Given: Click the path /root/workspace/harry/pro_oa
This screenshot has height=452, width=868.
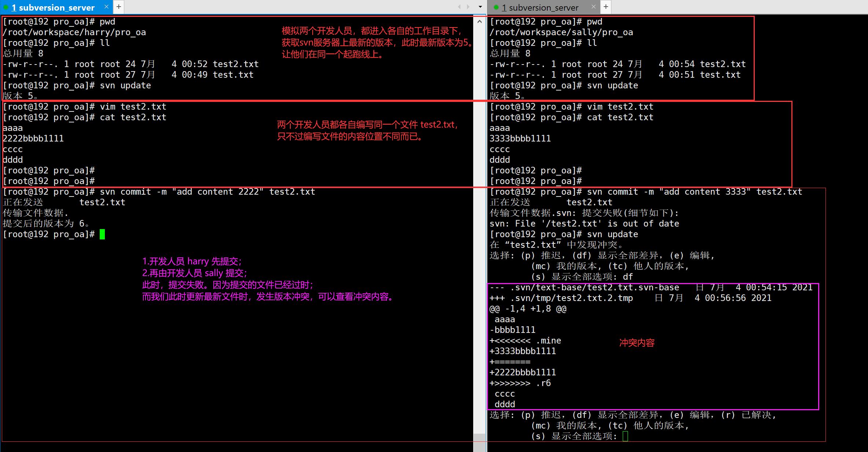Looking at the screenshot, I should [74, 32].
